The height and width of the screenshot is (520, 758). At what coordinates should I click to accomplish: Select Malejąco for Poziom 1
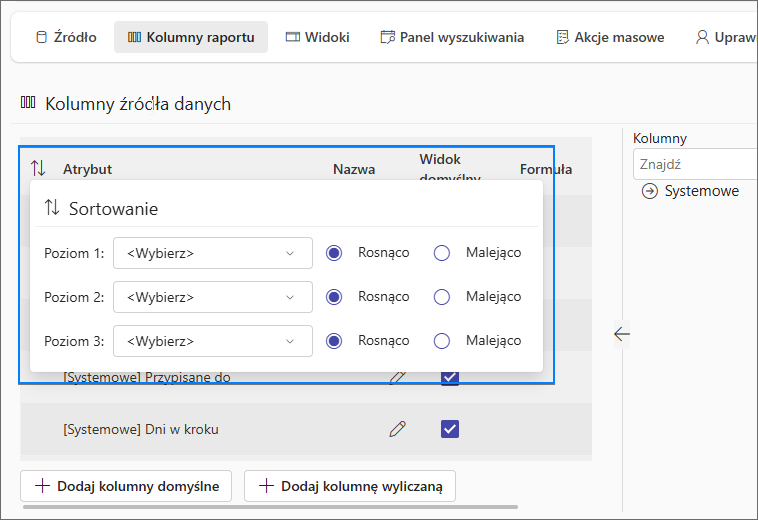coord(442,253)
